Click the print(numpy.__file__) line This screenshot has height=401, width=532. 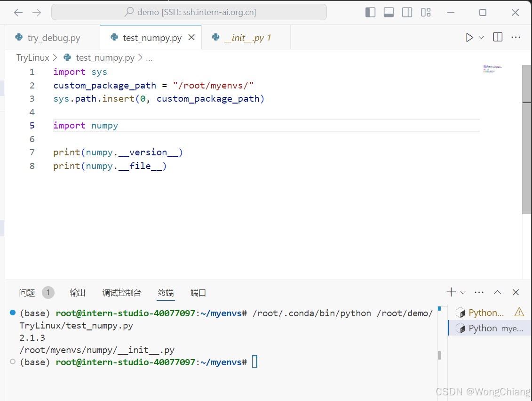click(110, 166)
